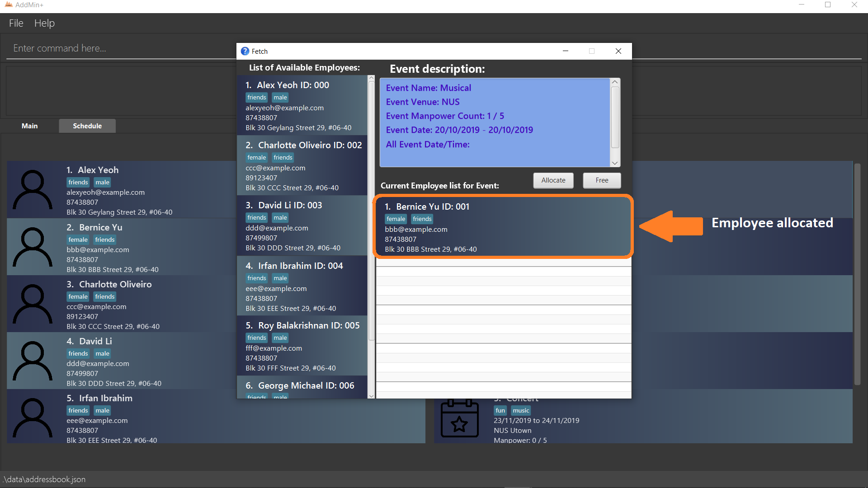Select Irfan Ibrahim ID: 004 in available list
The width and height of the screenshot is (868, 488).
click(302, 286)
